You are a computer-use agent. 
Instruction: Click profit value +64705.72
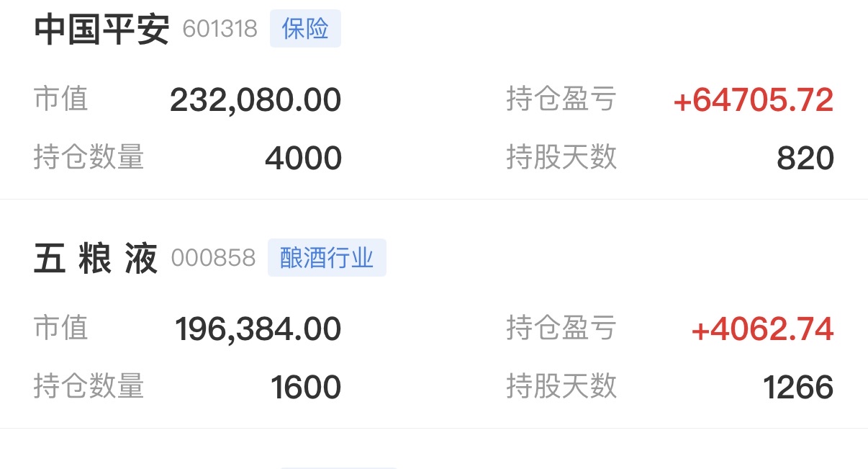pos(754,100)
